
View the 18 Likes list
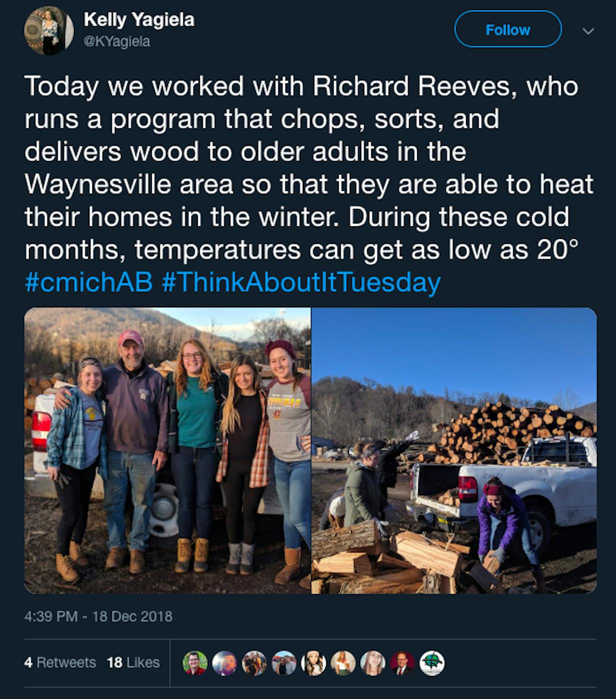click(x=133, y=663)
